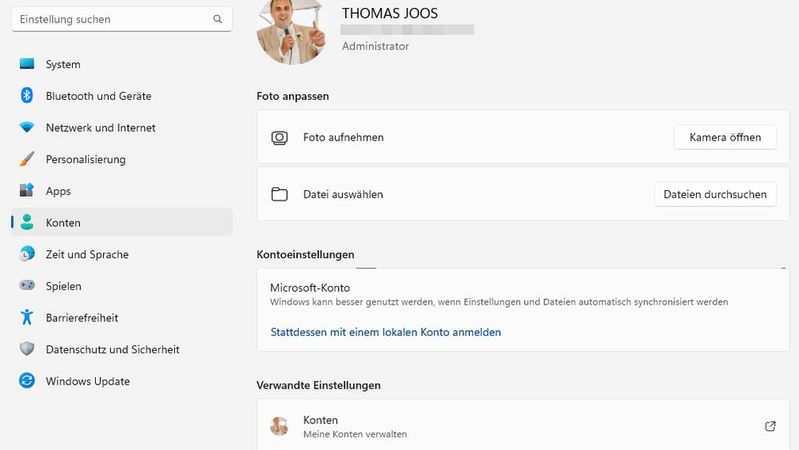799x450 pixels.
Task: Click the external link icon for Konten
Action: 770,426
